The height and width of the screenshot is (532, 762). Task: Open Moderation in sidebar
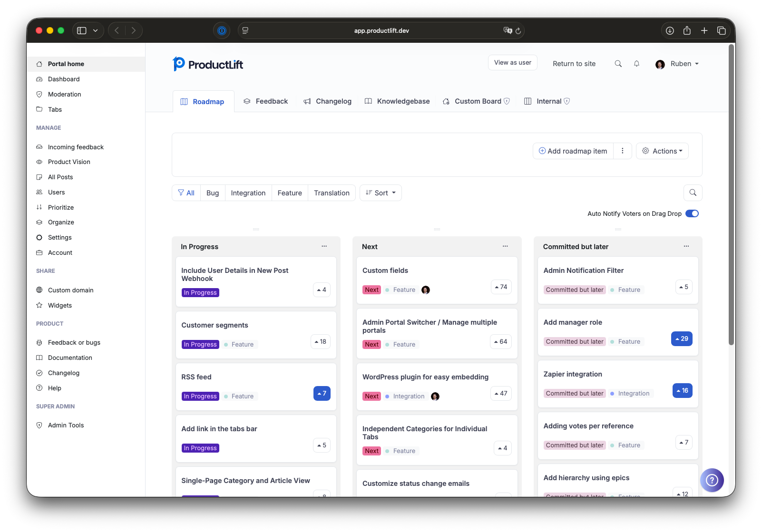pos(86,94)
